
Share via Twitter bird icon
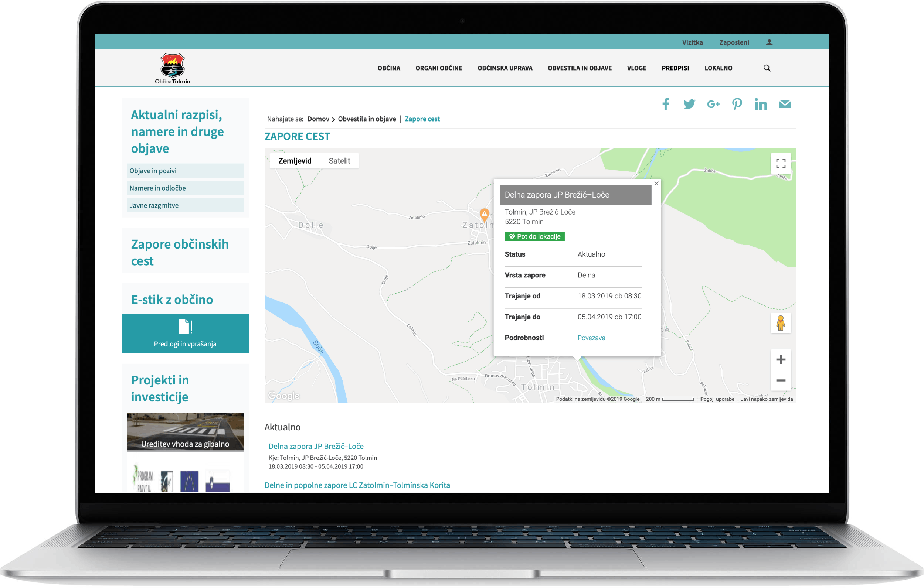tap(689, 104)
